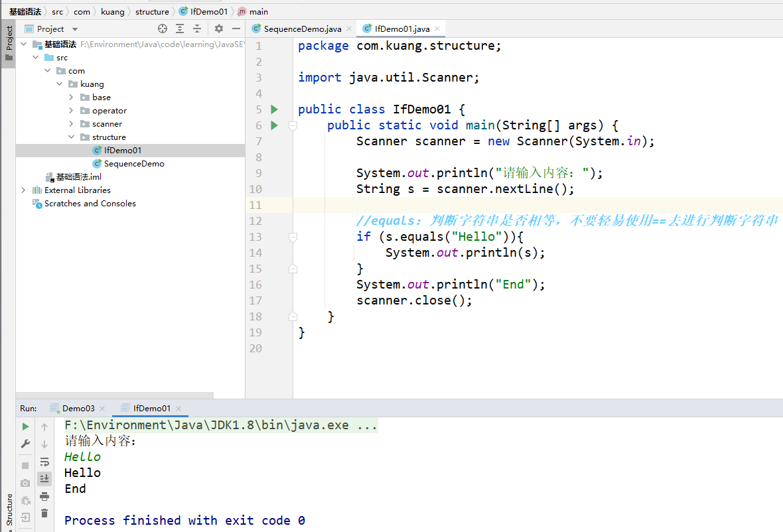Collapse all nodes in Project panel header
The width and height of the screenshot is (783, 532).
[197, 29]
